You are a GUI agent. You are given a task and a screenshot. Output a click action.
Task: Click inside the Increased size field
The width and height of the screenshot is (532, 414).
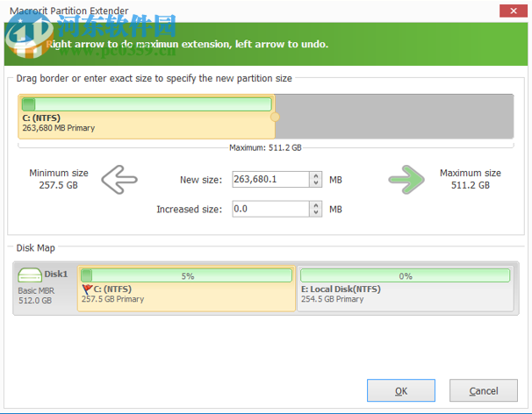click(270, 209)
